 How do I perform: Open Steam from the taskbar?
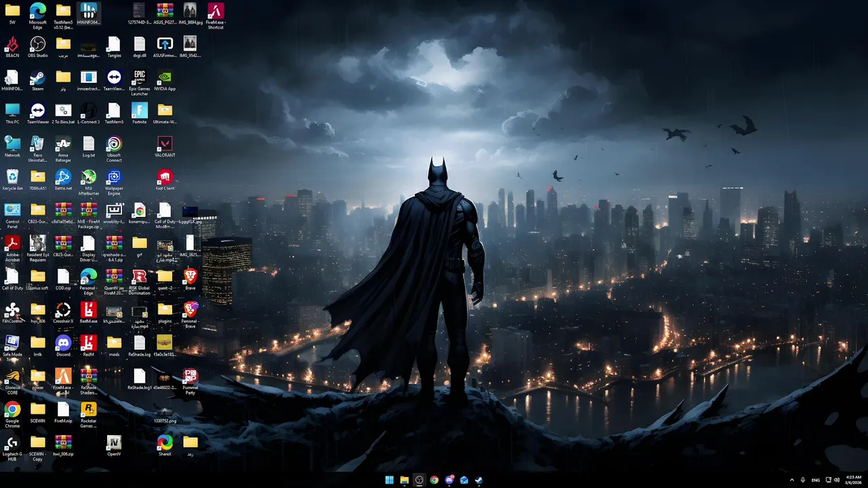click(479, 480)
